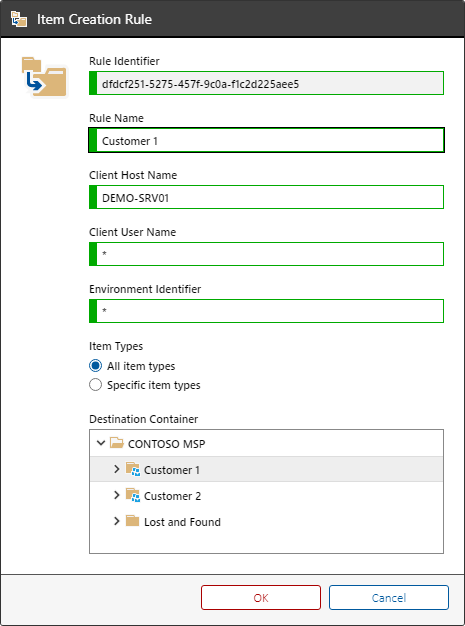Image resolution: width=465 pixels, height=626 pixels.
Task: Click the Customer 1 Windows folder icon
Action: (x=132, y=469)
